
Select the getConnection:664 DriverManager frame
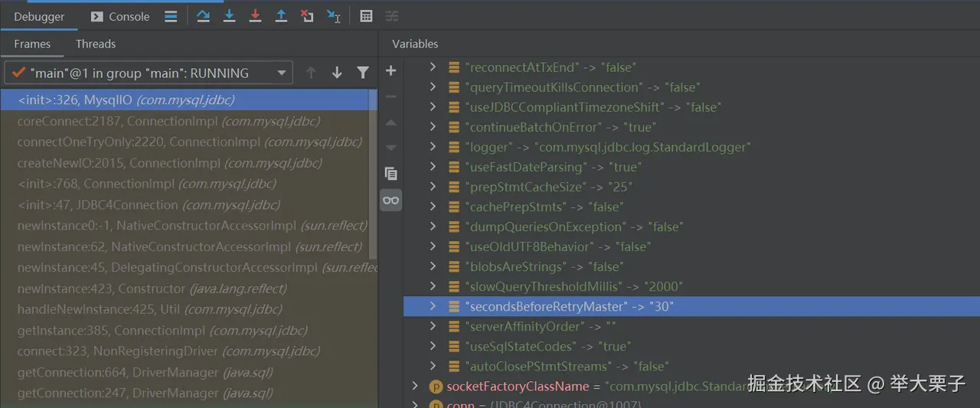145,372
